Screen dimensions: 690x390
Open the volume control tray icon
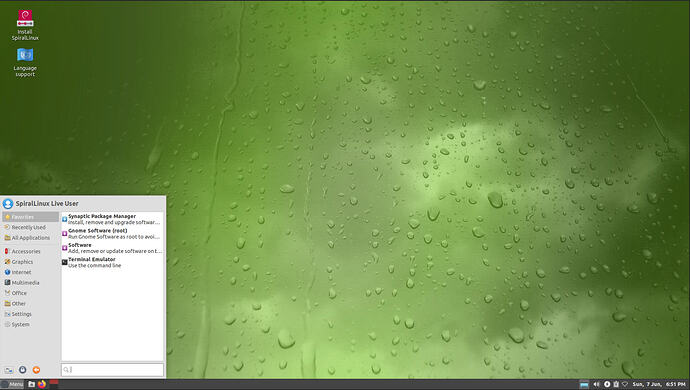coord(596,385)
